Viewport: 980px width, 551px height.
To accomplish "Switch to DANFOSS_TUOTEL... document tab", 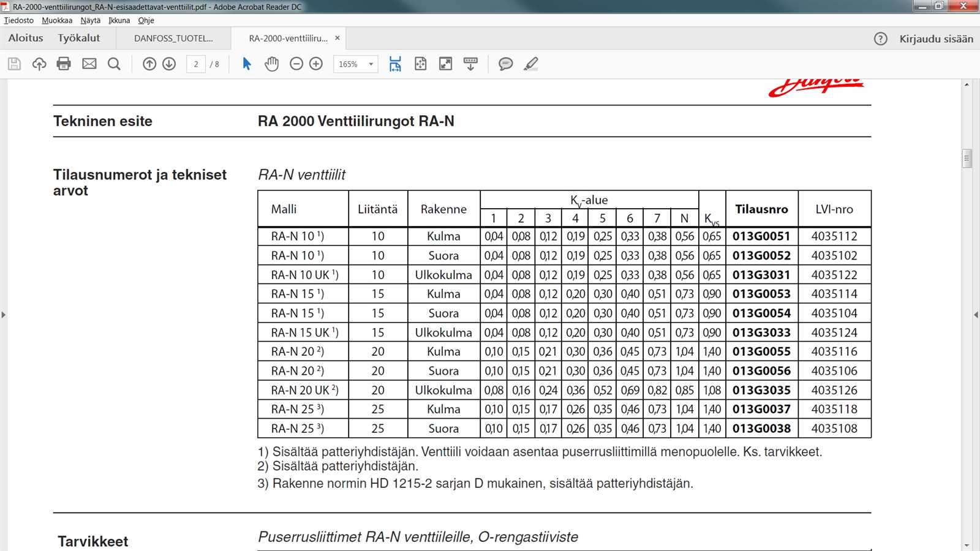I will coord(173,38).
